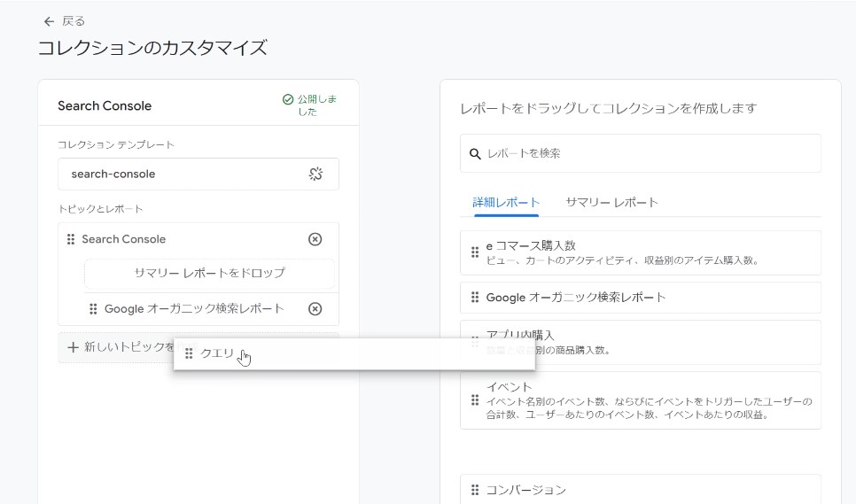Remove Google オーガニック検索レポート from the topic

[315, 309]
